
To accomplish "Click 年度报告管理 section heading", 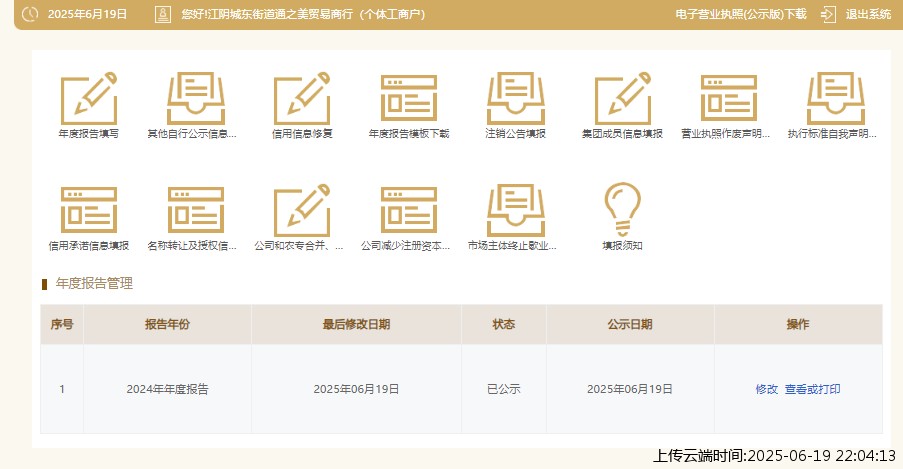I will [x=94, y=283].
